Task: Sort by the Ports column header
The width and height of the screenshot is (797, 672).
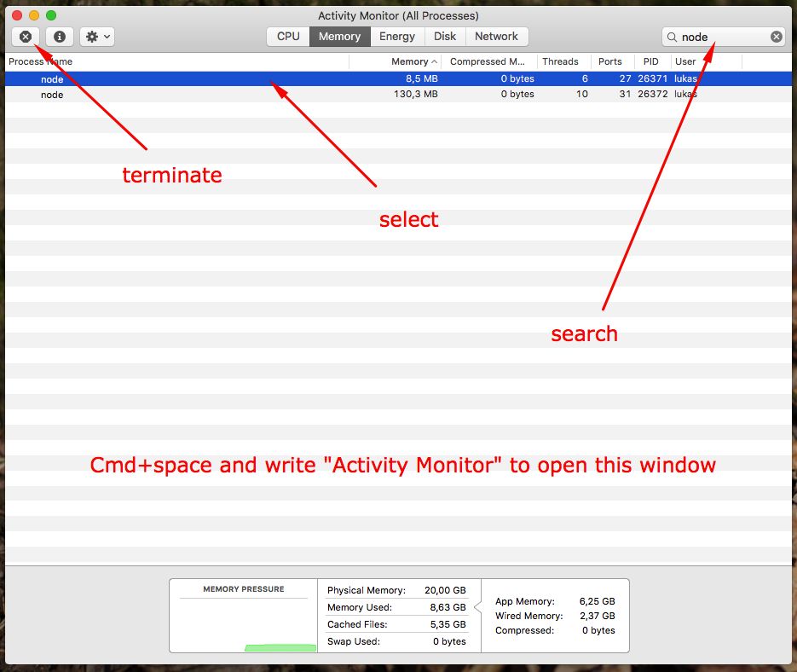Action: pyautogui.click(x=613, y=61)
